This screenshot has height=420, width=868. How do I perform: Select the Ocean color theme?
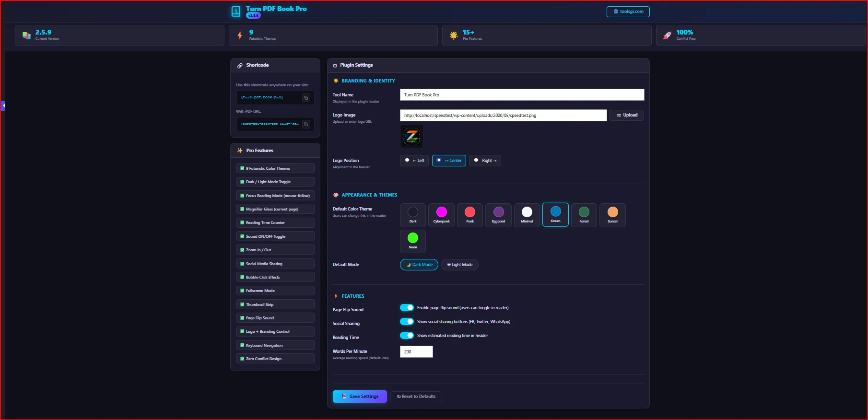[x=555, y=215]
